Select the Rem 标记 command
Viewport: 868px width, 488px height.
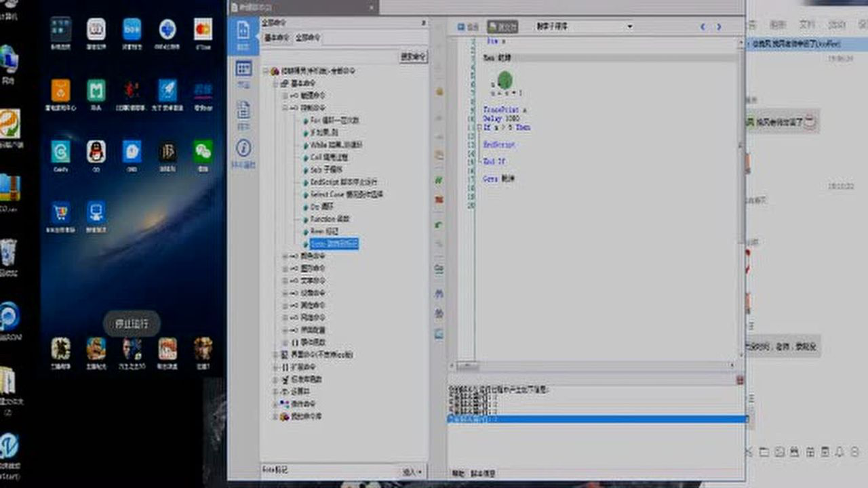pyautogui.click(x=323, y=232)
